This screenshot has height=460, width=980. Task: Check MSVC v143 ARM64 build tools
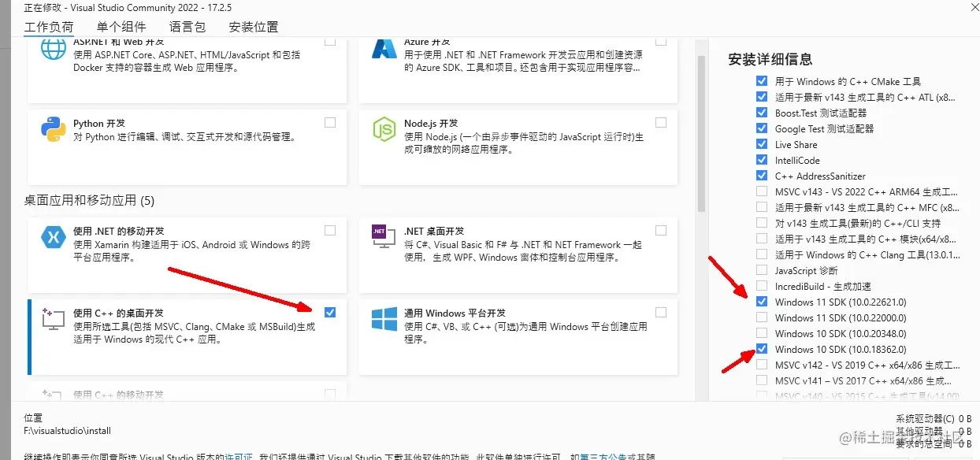click(x=762, y=191)
